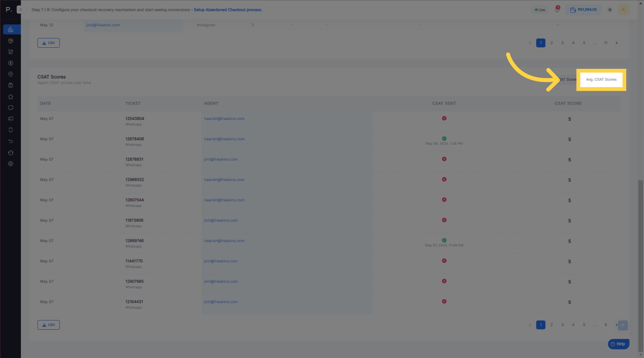Image resolution: width=644 pixels, height=358 pixels.
Task: Go to page 11 in upper pagination
Action: tap(606, 43)
